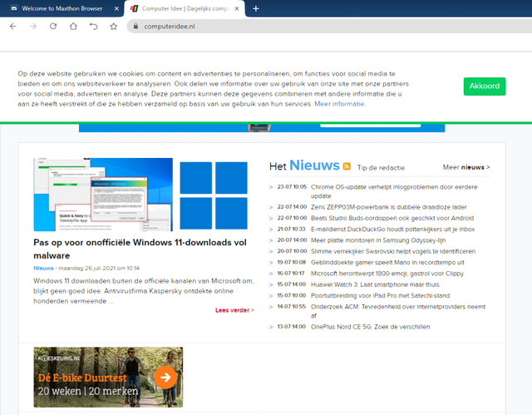Open the E-bike Duurtest banner ad

pos(108,377)
